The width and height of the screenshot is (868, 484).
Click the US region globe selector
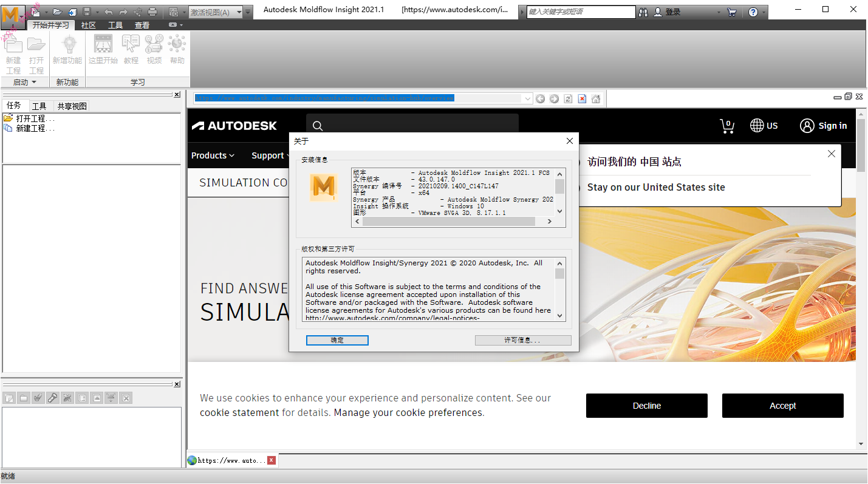pyautogui.click(x=764, y=126)
